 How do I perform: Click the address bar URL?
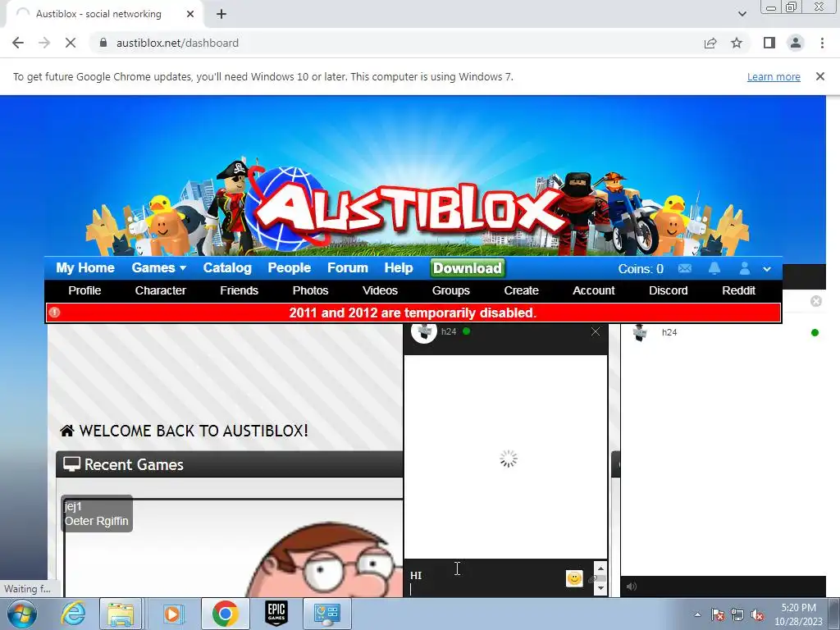pos(177,43)
